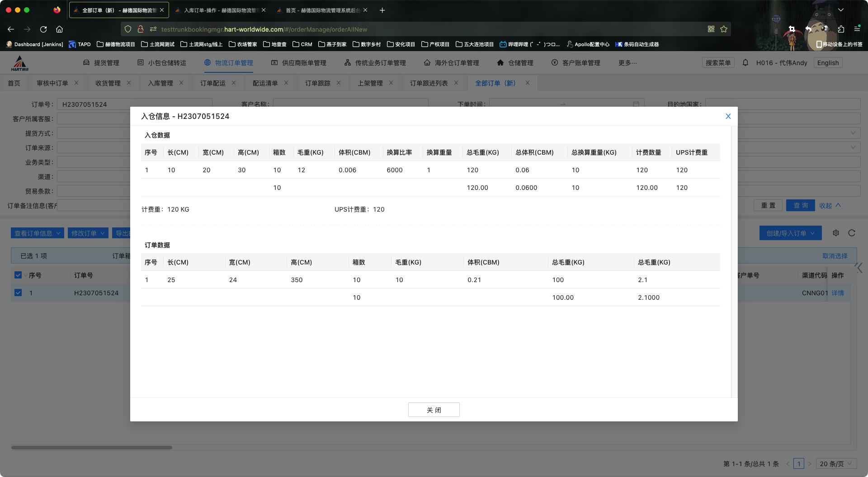Click the 关闭 button in the dialog

point(434,410)
